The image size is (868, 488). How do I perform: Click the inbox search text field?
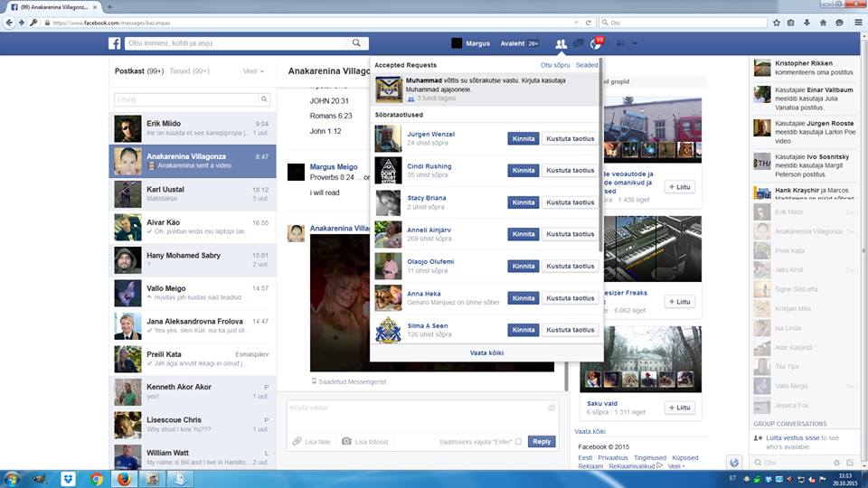tap(187, 99)
